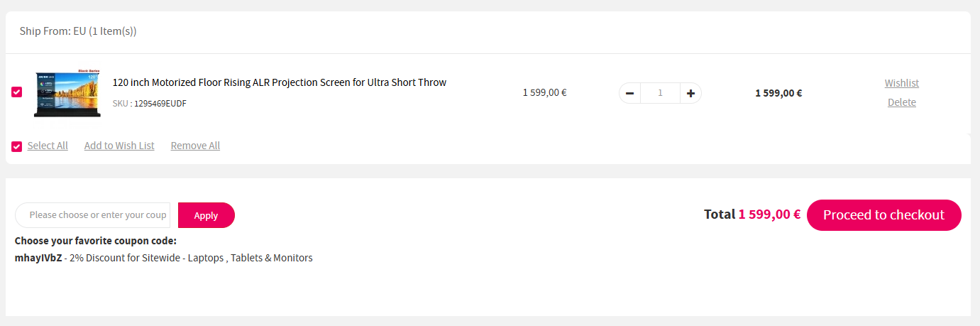
Task: Delete the projection screen from cart
Action: tap(901, 102)
